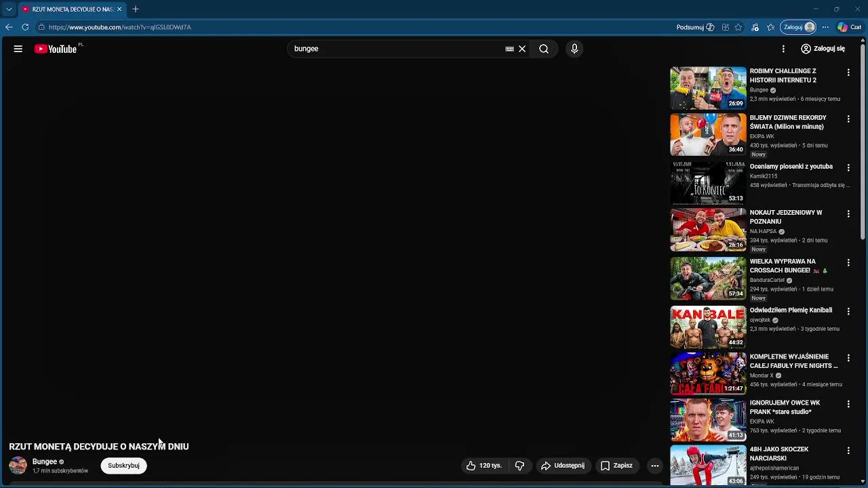
Task: Go to the YouTube home logo
Action: pos(56,49)
